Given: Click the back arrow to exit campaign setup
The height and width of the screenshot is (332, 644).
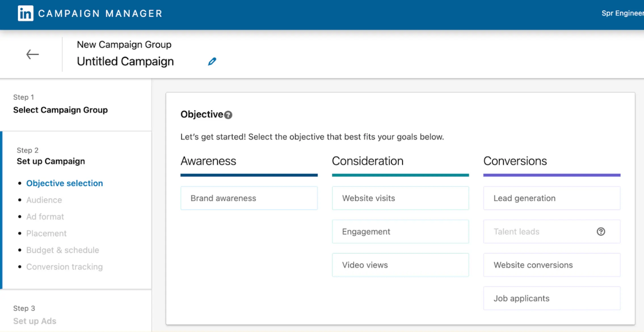Looking at the screenshot, I should coord(32,54).
